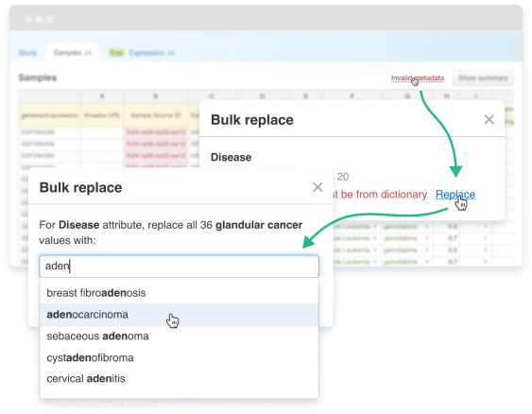The height and width of the screenshot is (414, 532).
Task: Click the Show summary button
Action: coord(483,78)
